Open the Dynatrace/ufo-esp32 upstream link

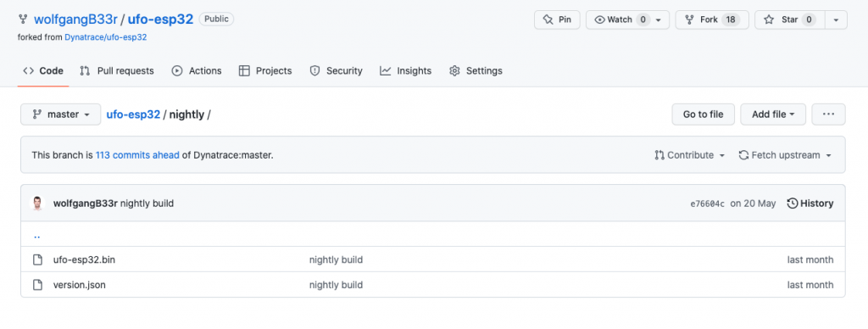pos(106,37)
